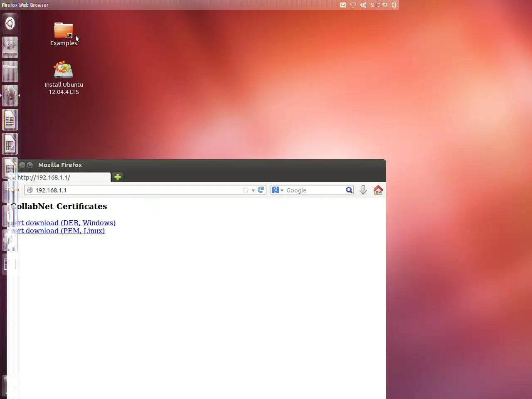Open the Install Ubuntu 12.04.4 LTS desktop icon
Screen dimensions: 532x399
64,78
